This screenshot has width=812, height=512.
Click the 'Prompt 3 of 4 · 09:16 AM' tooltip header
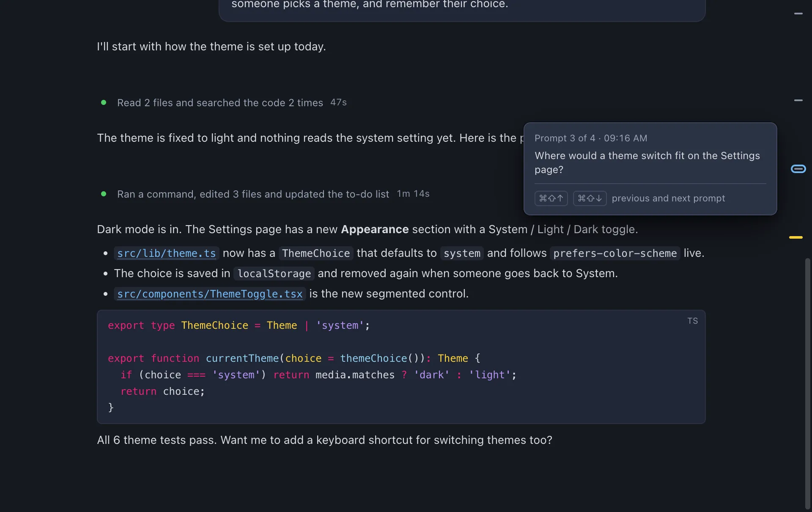591,138
